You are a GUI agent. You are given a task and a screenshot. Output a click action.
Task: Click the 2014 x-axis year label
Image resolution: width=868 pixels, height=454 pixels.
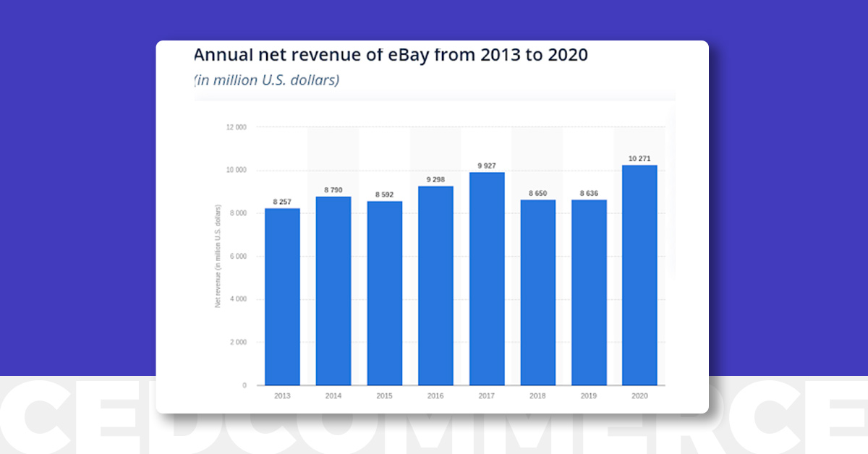click(333, 396)
